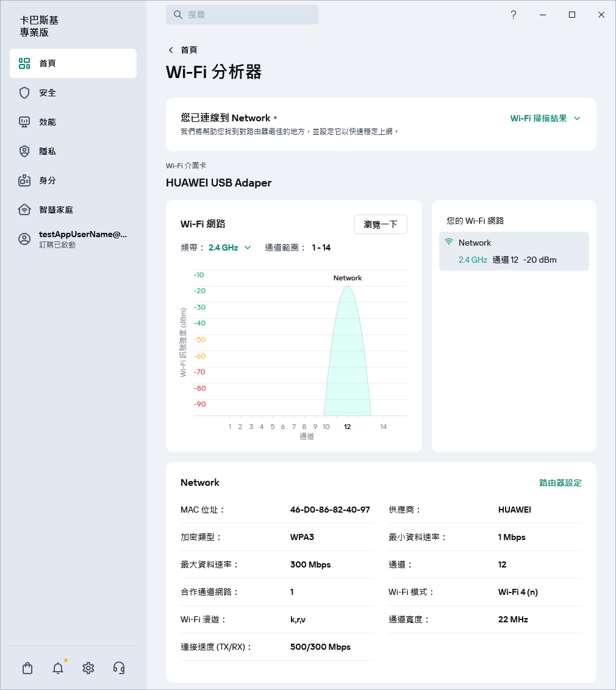
Task: Open application settings via the gear icon
Action: coord(88,668)
